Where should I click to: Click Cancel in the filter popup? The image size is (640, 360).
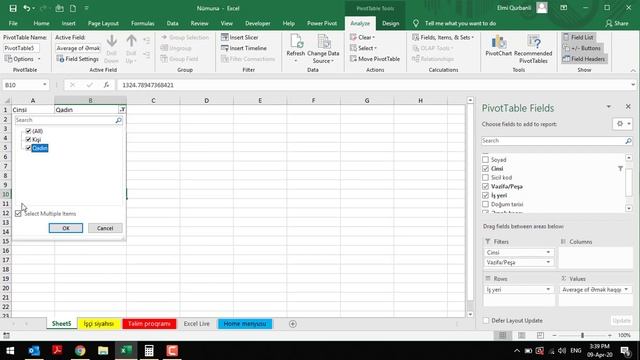click(x=105, y=228)
